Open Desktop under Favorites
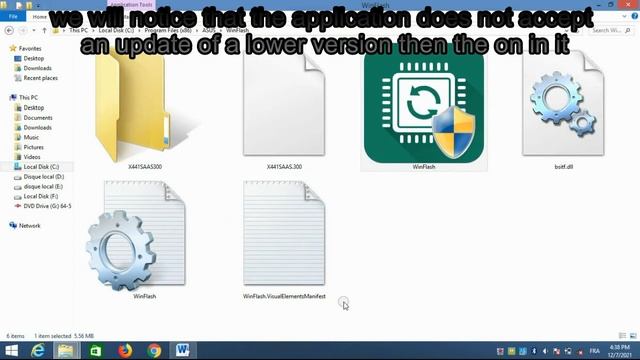The image size is (640, 360). [33, 58]
